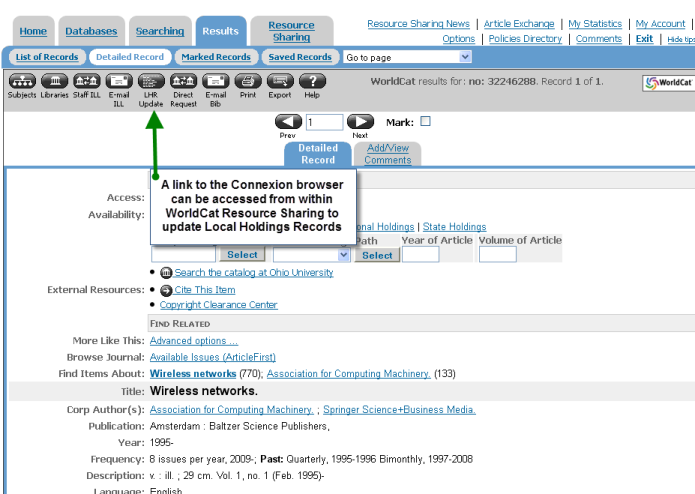Open the Databases tab
695x494 pixels.
(x=91, y=31)
